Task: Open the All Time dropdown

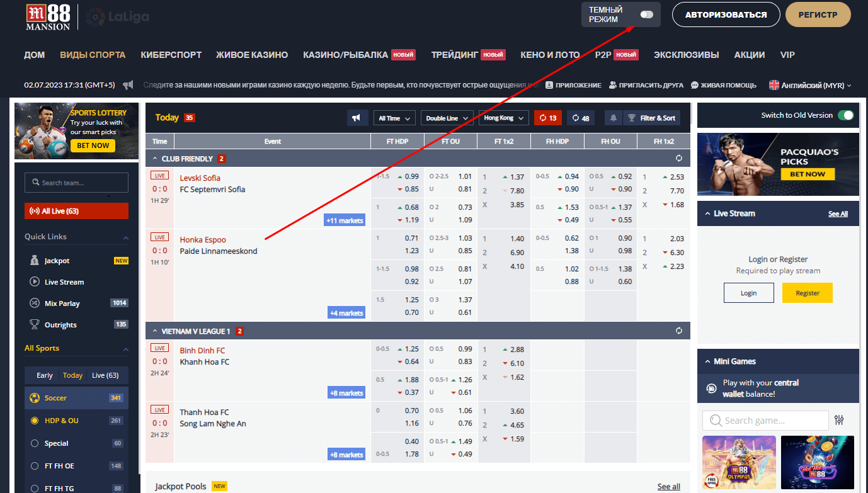Action: [394, 118]
